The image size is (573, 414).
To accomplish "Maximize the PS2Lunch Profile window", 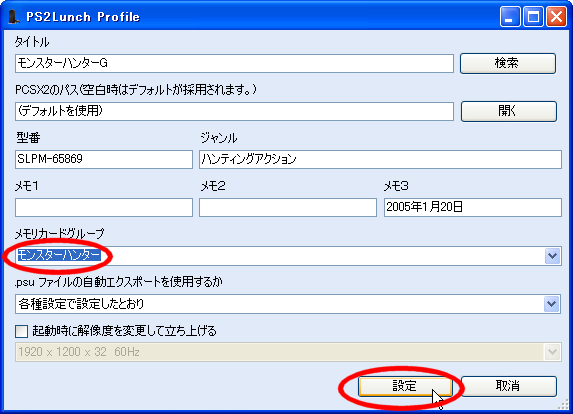I will 533,17.
